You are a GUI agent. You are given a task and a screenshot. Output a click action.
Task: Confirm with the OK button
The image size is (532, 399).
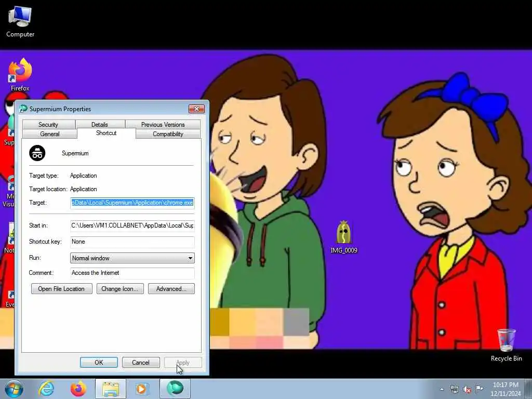tap(99, 362)
